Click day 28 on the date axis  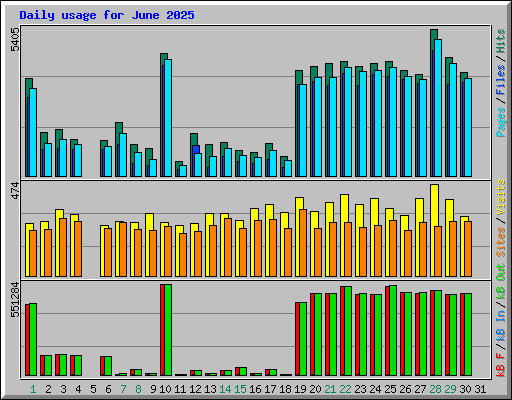coord(435,389)
